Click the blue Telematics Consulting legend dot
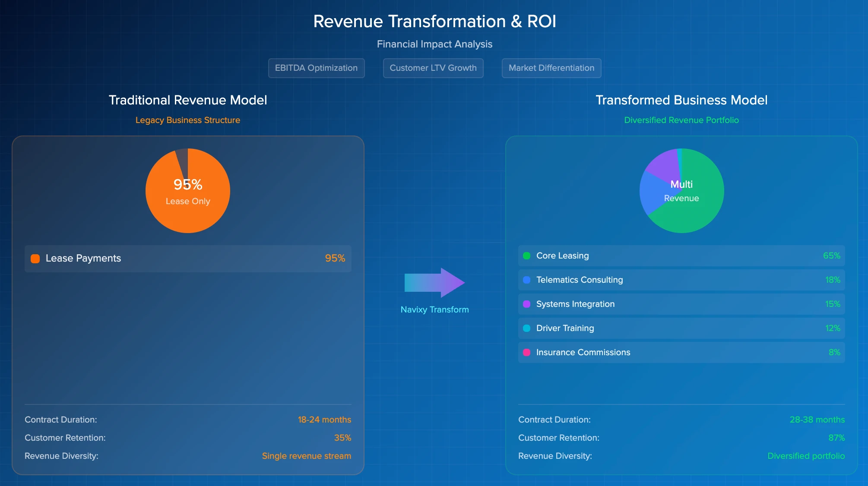Viewport: 868px width, 486px height. tap(526, 280)
